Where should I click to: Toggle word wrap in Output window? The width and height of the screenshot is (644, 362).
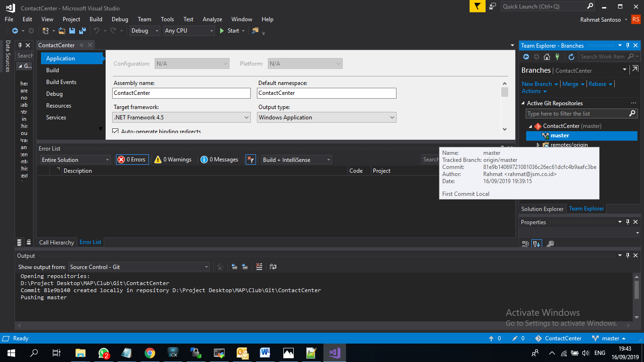pyautogui.click(x=273, y=267)
